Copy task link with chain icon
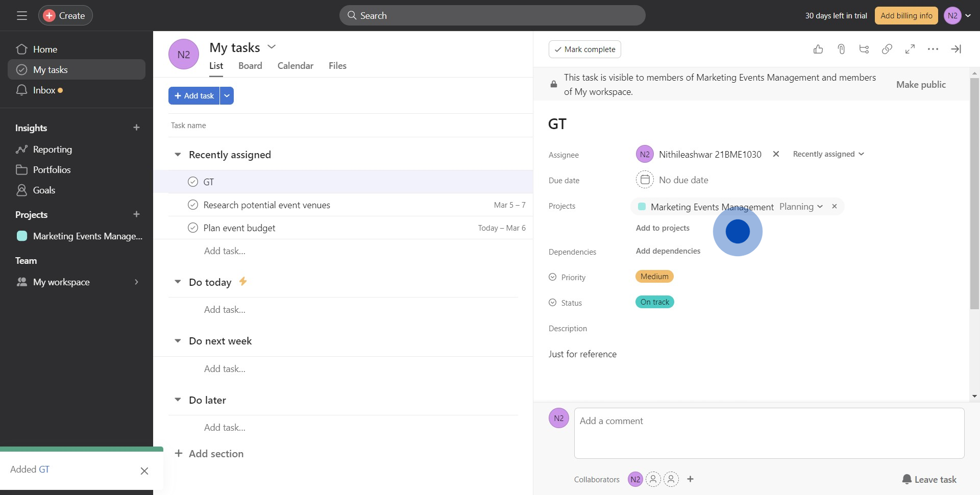Viewport: 980px width, 495px height. pyautogui.click(x=887, y=49)
